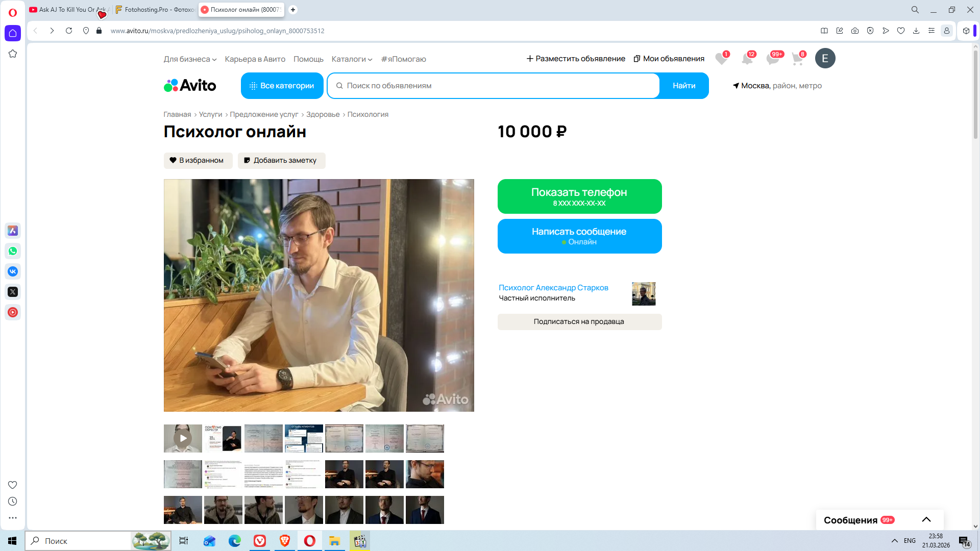Open Brave browser from Windows taskbar
The width and height of the screenshot is (980, 551).
(285, 541)
